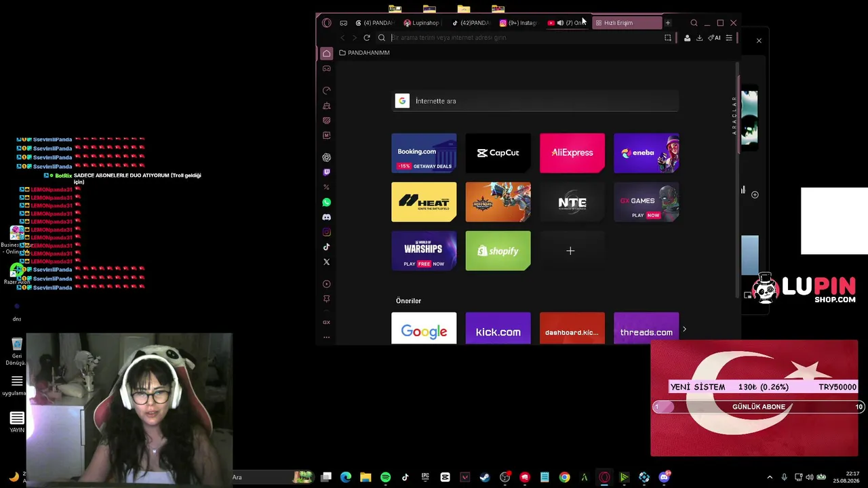Open X (Twitter) in the Opera sidebar

327,262
